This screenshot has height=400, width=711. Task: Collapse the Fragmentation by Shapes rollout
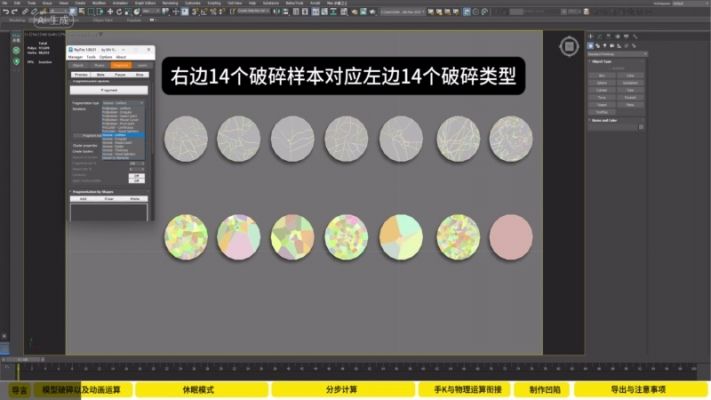pyautogui.click(x=93, y=192)
